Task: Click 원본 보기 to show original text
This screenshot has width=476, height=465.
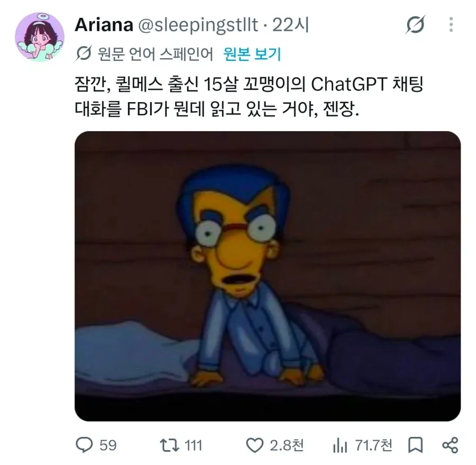Action: (x=252, y=54)
